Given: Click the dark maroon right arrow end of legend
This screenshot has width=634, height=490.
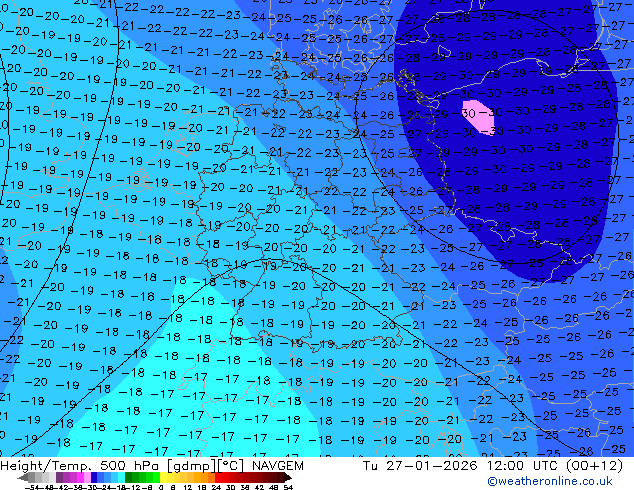Looking at the screenshot, I should click(x=288, y=477).
